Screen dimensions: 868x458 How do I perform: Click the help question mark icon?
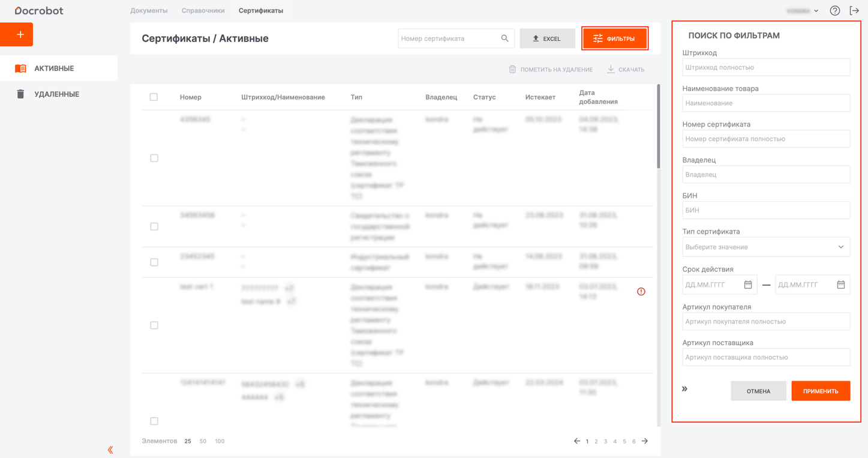834,11
